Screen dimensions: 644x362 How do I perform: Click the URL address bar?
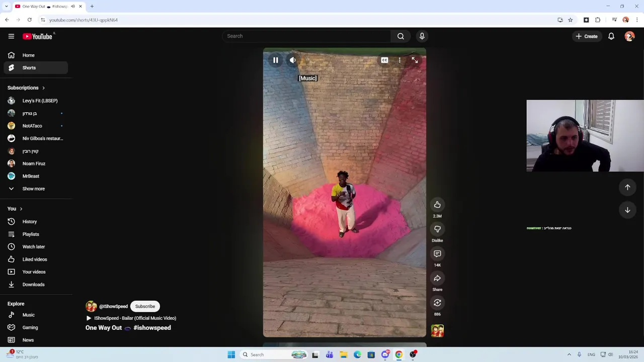(x=297, y=20)
